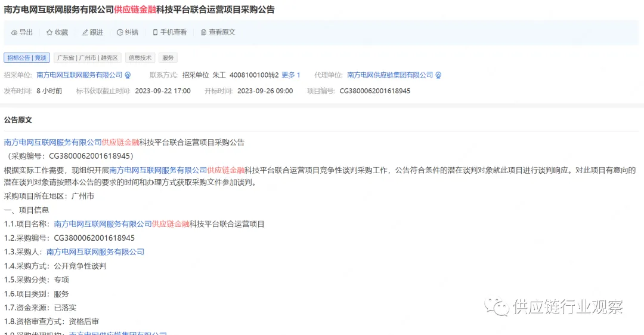Open 导出 export action
644x335 pixels.
(22, 32)
